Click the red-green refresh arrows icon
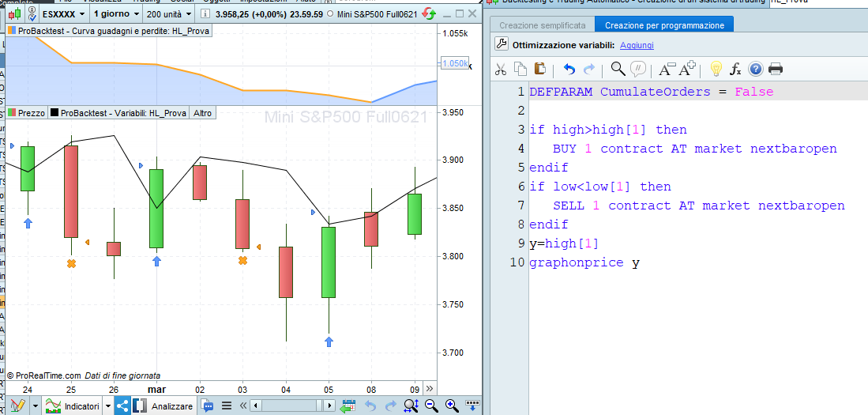 (x=428, y=13)
